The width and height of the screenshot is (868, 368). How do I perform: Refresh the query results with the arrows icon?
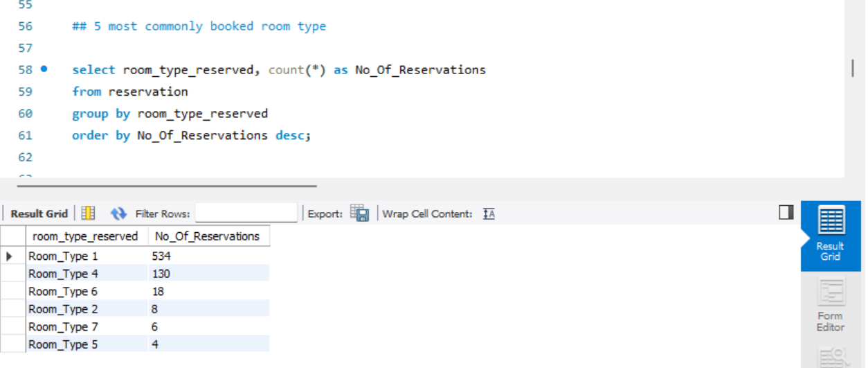(x=118, y=213)
